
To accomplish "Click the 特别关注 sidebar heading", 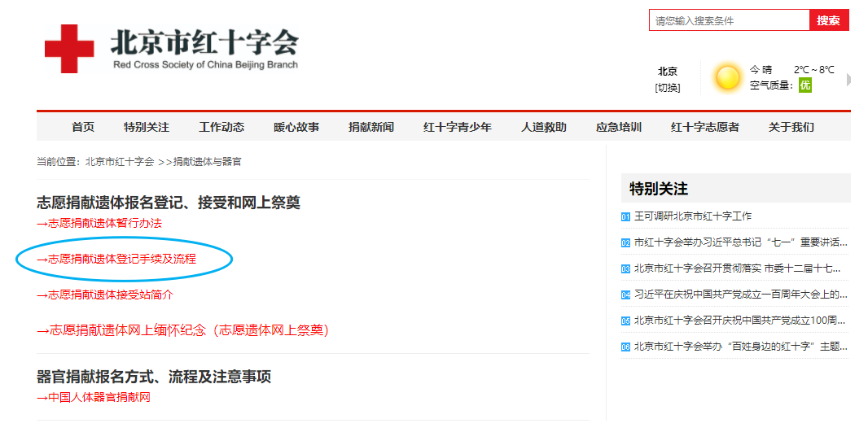I will pyautogui.click(x=659, y=189).
